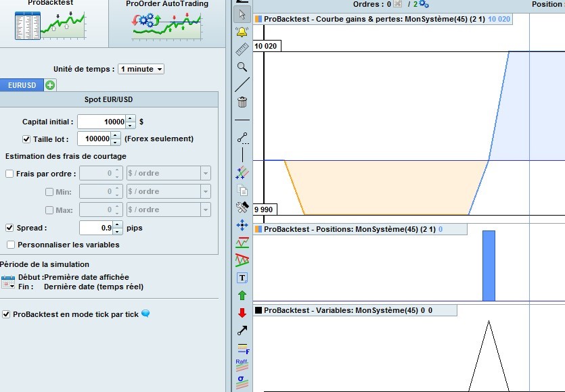Select the ruler measuring tool
The width and height of the screenshot is (565, 392).
pyautogui.click(x=242, y=49)
